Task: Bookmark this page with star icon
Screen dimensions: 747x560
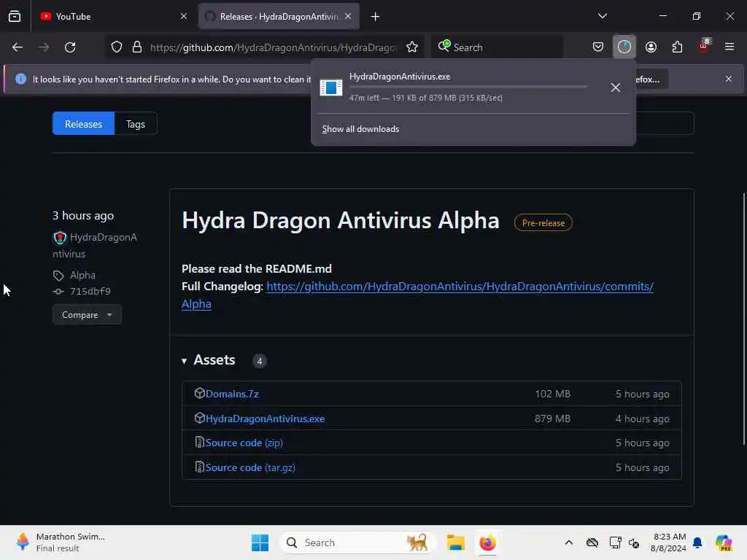Action: click(412, 47)
